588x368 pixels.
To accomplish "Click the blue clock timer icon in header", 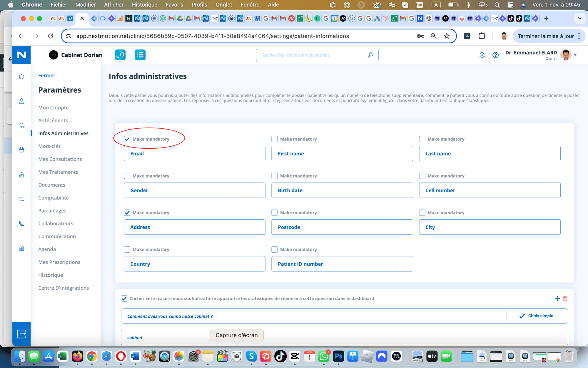I will [x=120, y=55].
